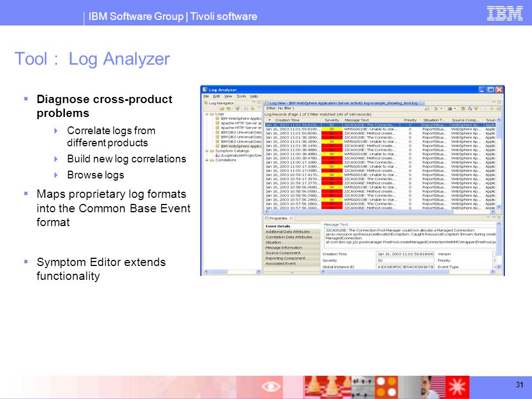Screen dimensions: 532x399
Task: Maximize the Log Navigator panel
Action: [259, 103]
